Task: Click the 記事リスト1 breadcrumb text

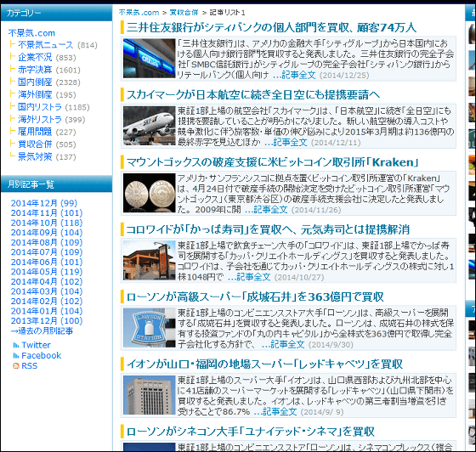Action: (x=227, y=13)
